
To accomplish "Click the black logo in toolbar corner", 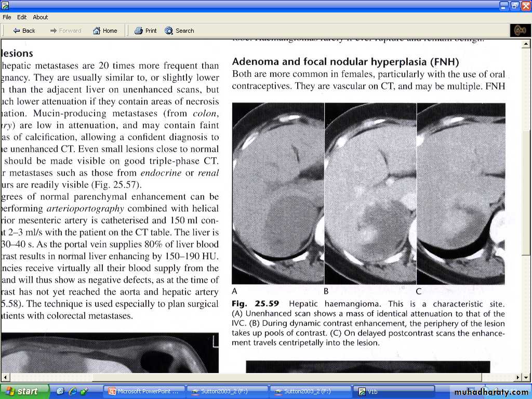I will coord(520,31).
